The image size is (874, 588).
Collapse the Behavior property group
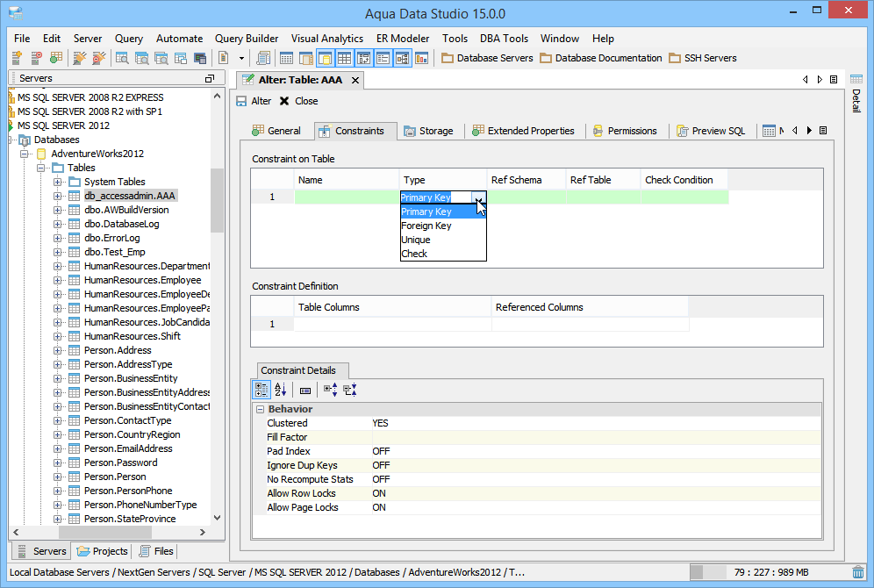(x=261, y=410)
